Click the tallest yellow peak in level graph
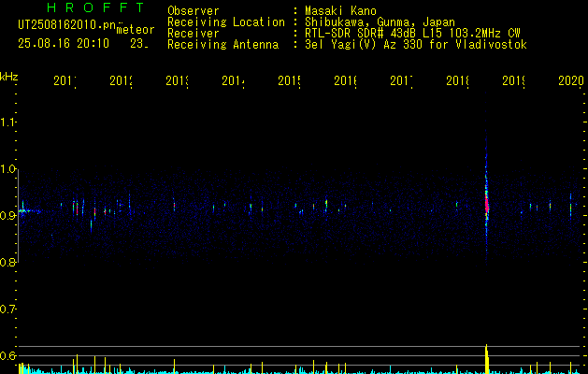 tap(487, 359)
